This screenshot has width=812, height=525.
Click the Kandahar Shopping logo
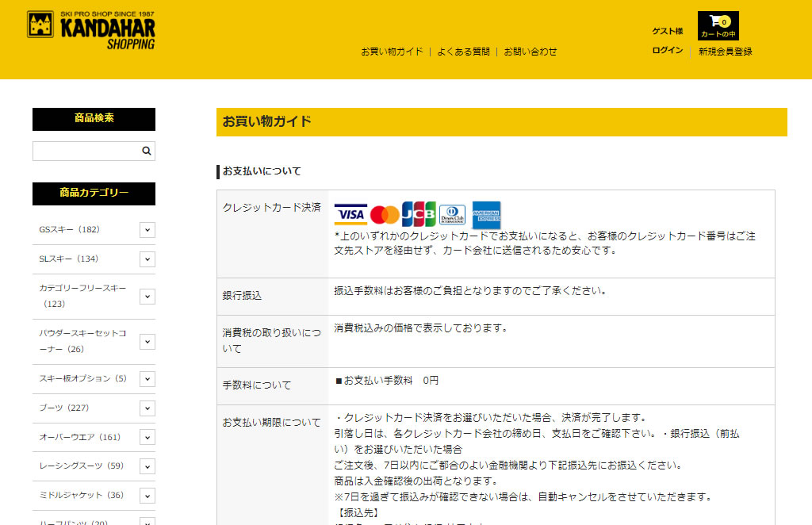pyautogui.click(x=91, y=30)
